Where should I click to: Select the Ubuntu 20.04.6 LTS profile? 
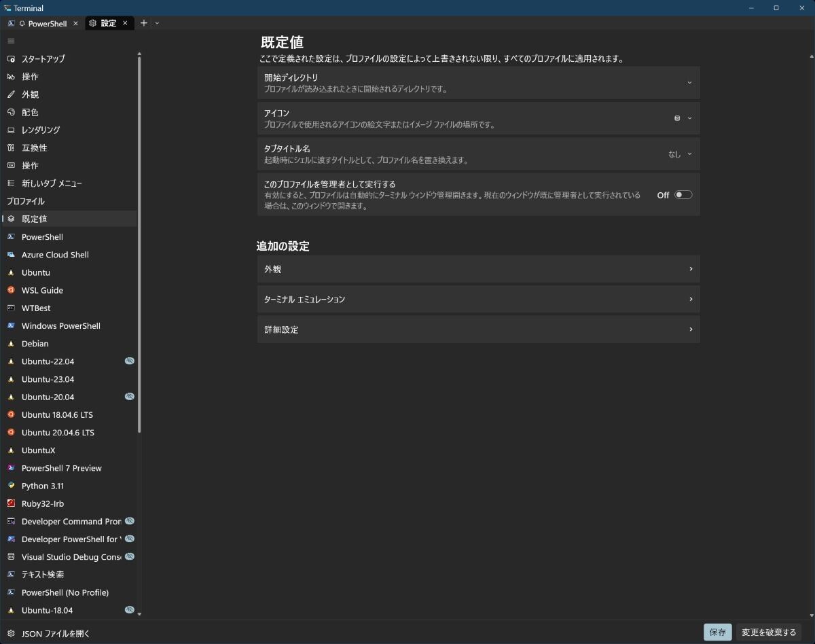click(70, 432)
